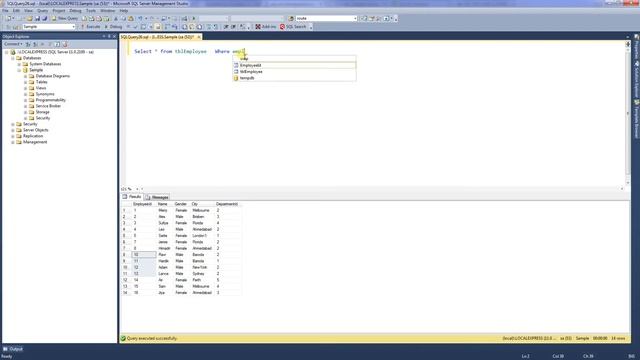
Task: Close the Object Explorer panel
Action: click(x=114, y=36)
